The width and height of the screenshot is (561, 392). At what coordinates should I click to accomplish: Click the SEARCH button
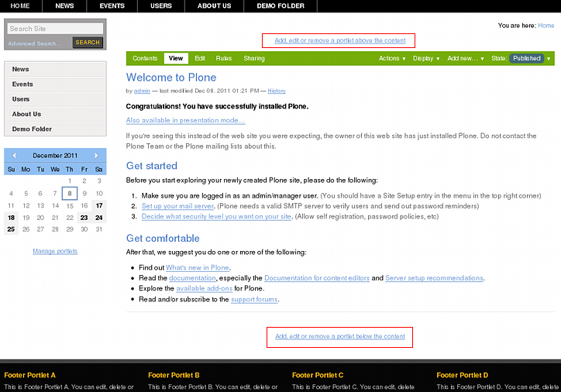pos(88,43)
